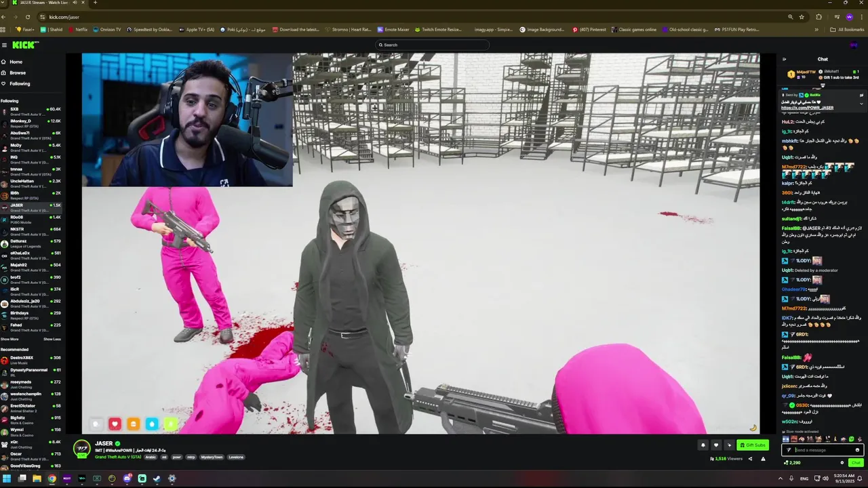The width and height of the screenshot is (868, 488).
Task: Send message with Chat button
Action: (x=856, y=463)
